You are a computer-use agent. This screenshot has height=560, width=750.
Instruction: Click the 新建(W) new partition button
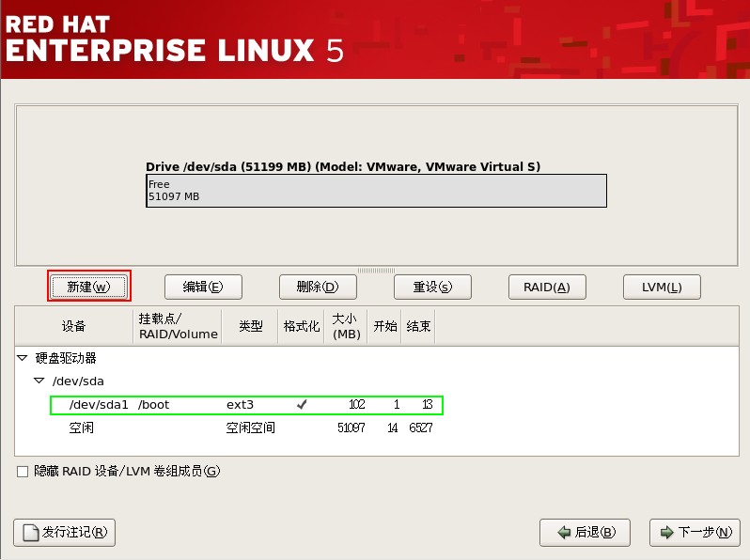pyautogui.click(x=89, y=287)
